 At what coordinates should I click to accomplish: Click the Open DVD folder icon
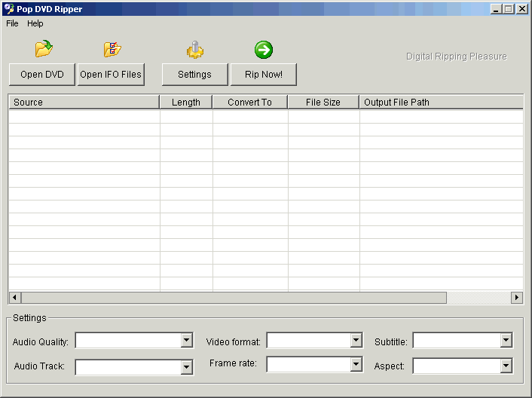(x=44, y=48)
